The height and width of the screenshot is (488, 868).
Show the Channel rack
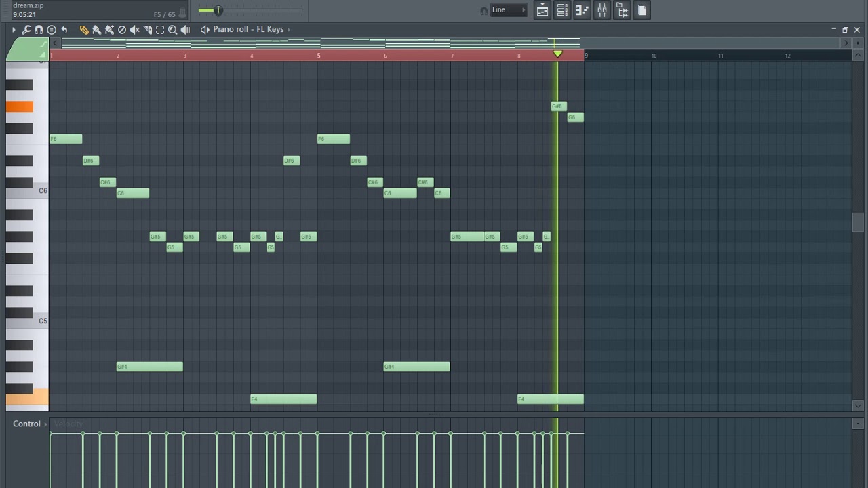pyautogui.click(x=562, y=10)
